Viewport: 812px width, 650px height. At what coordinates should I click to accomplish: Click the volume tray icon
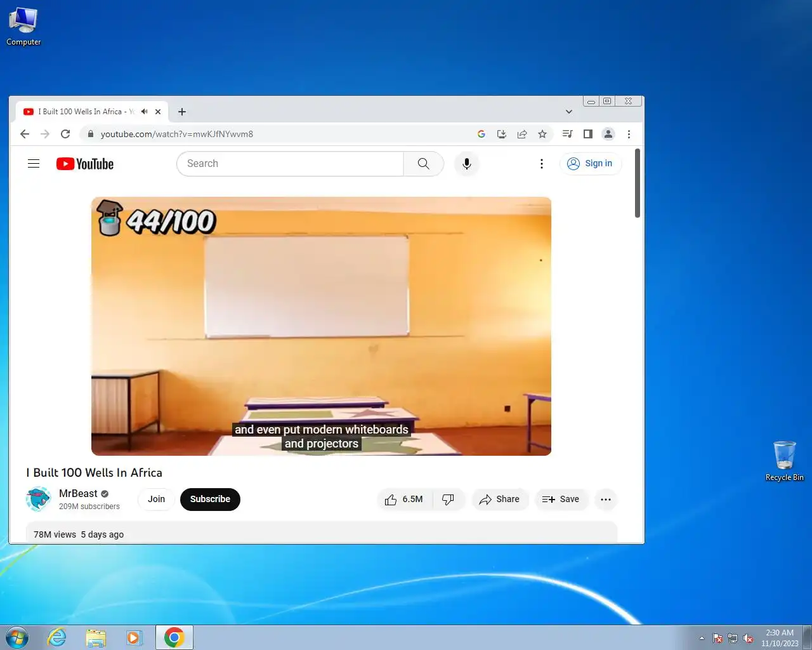tap(748, 638)
